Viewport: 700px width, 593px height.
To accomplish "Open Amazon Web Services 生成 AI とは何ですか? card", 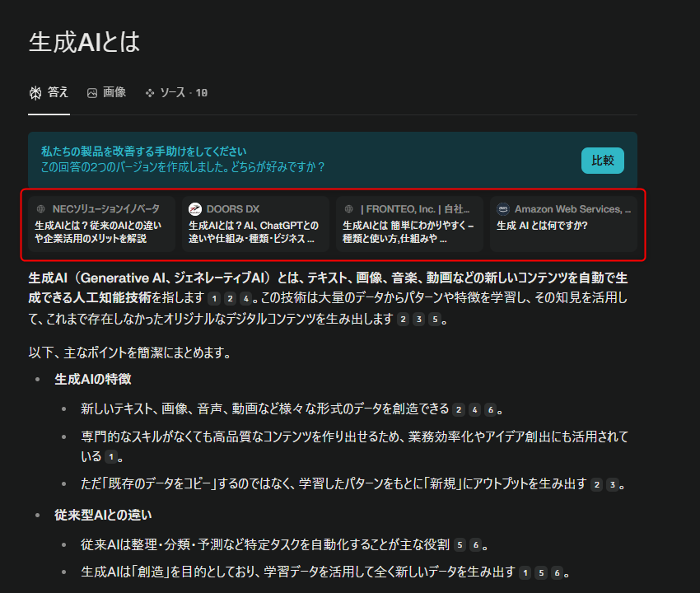I will (563, 224).
